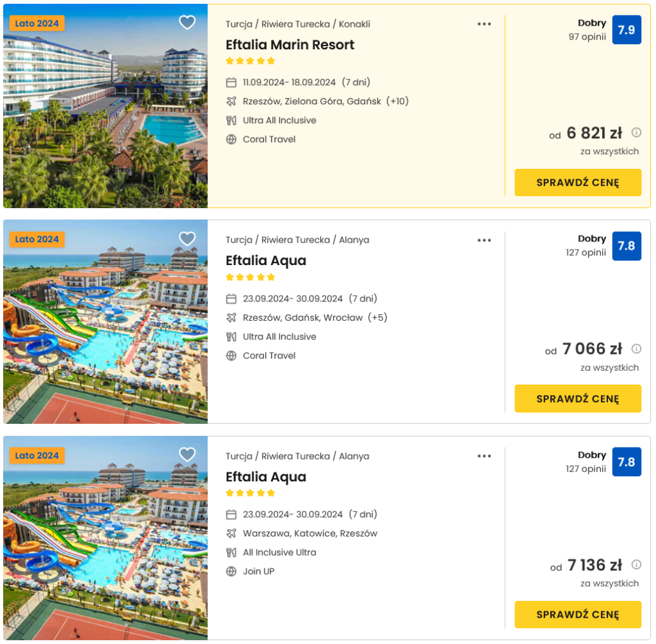Open 127 opinii reviews for 7 066 zł offer
The width and height of the screenshot is (656, 644).
coord(586,252)
